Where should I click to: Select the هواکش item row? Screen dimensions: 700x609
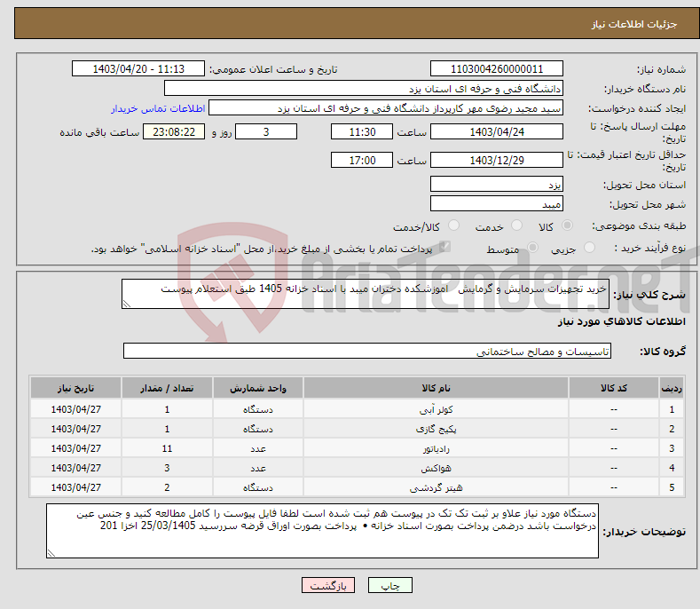tap(357, 468)
